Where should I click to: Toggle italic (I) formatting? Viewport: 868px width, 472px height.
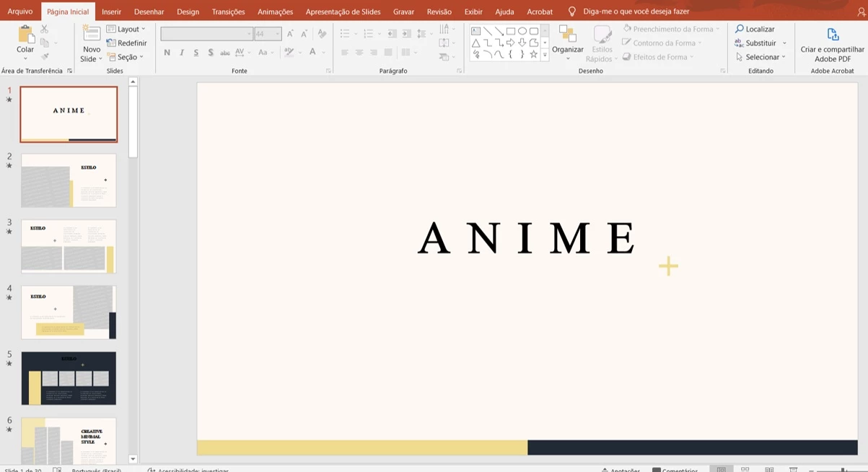coord(182,52)
